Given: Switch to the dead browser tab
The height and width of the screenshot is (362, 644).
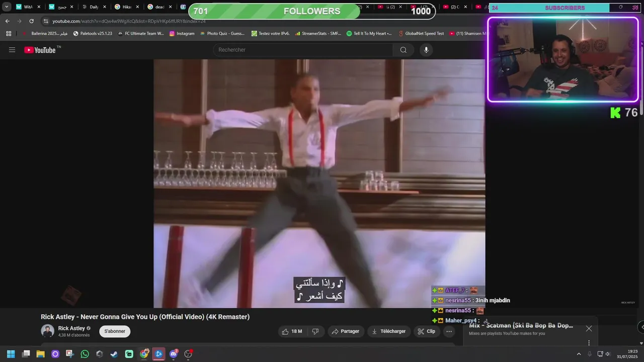Looking at the screenshot, I should 160,7.
